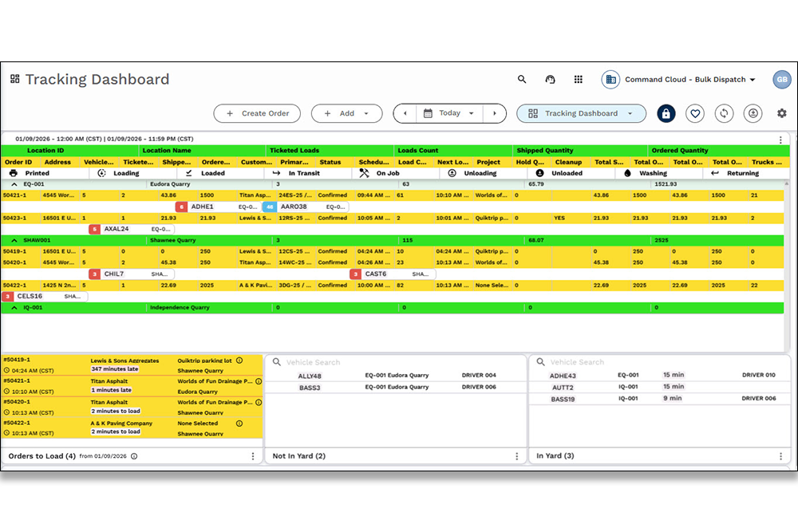This screenshot has width=798, height=532.
Task: Click the dark lock icon
Action: tap(666, 113)
